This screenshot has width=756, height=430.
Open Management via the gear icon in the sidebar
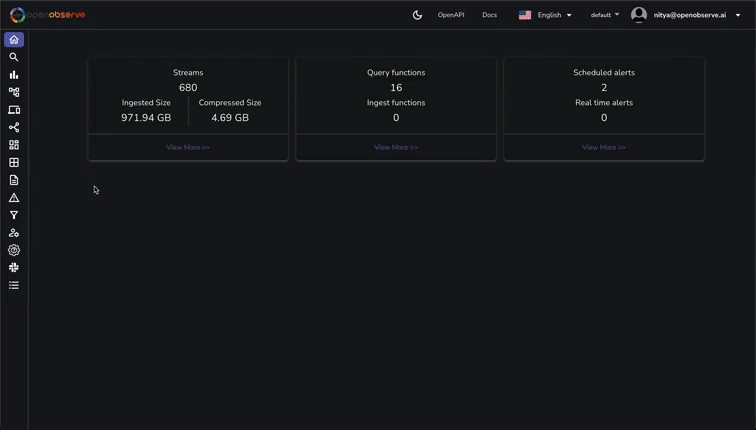pos(14,250)
